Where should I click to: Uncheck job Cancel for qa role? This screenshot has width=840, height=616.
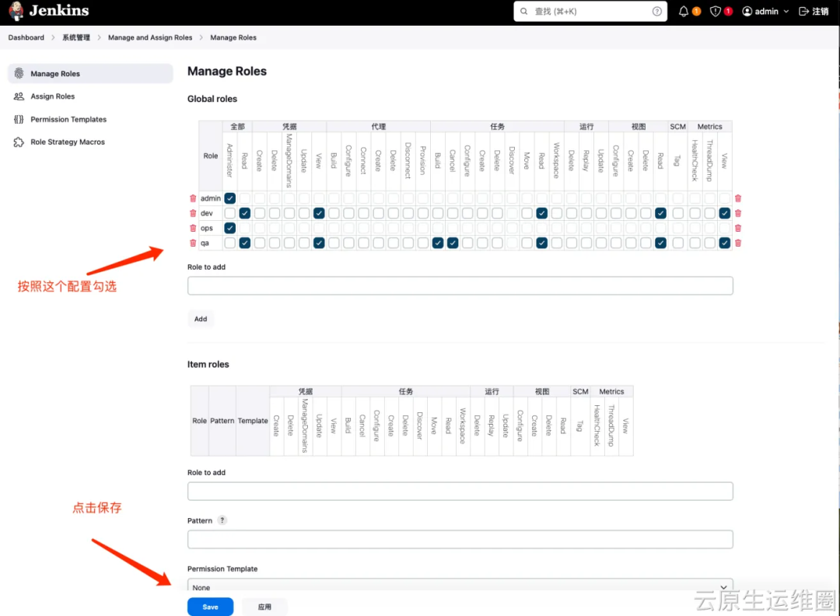click(453, 243)
